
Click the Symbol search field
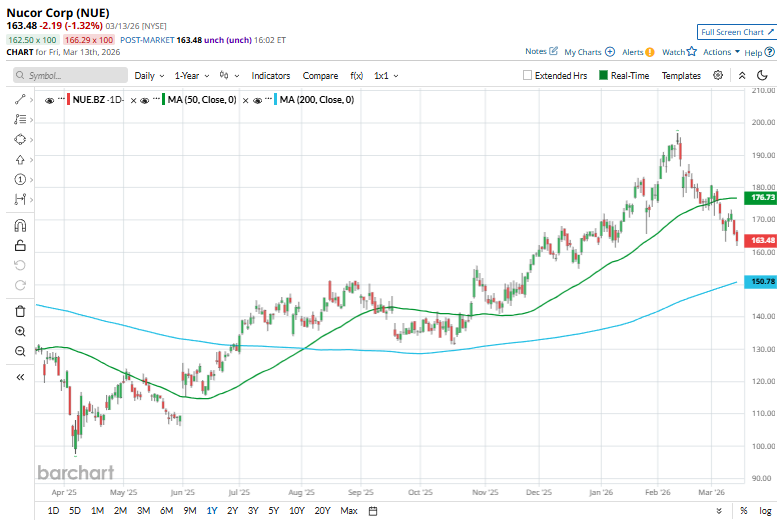[70, 75]
